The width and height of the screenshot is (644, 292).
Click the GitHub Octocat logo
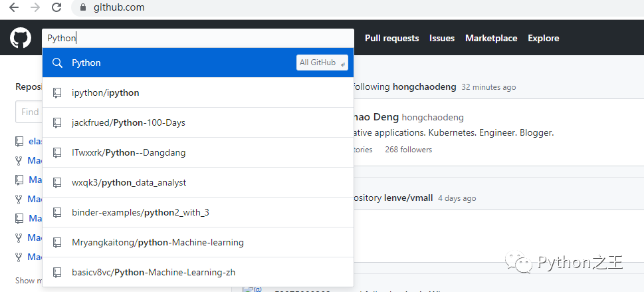pos(21,38)
